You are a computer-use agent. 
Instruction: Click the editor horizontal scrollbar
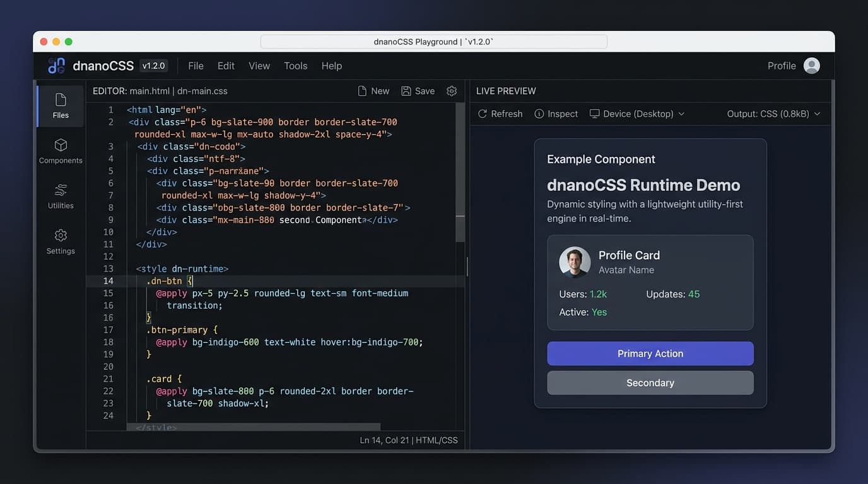[x=253, y=427]
